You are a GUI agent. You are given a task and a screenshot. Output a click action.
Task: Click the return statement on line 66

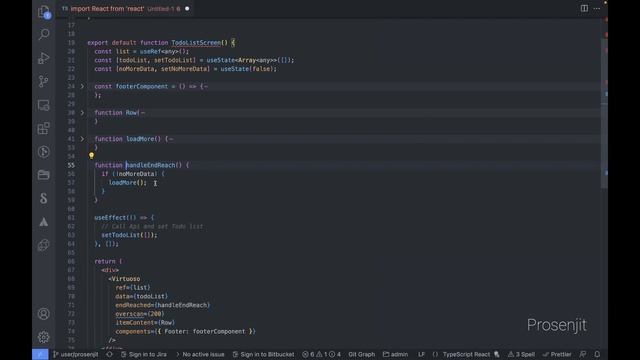point(108,261)
